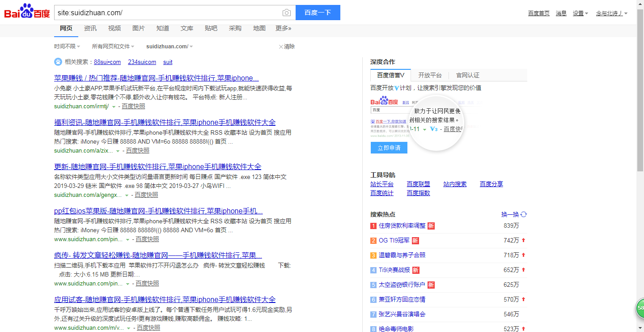644x332 pixels.
Task: Switch to the 文库 tab
Action: click(187, 28)
